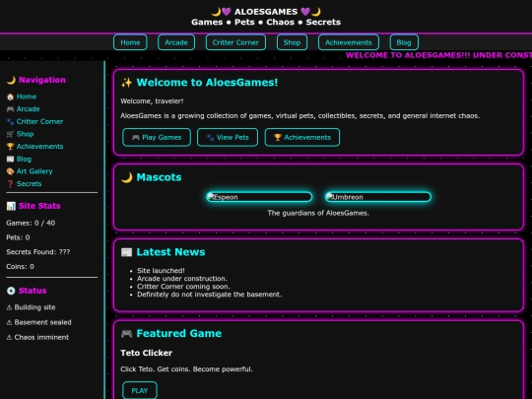Click 'Critter Corner coming soon.' news item
Image resolution: width=532 pixels, height=399 pixels.
pyautogui.click(x=183, y=287)
